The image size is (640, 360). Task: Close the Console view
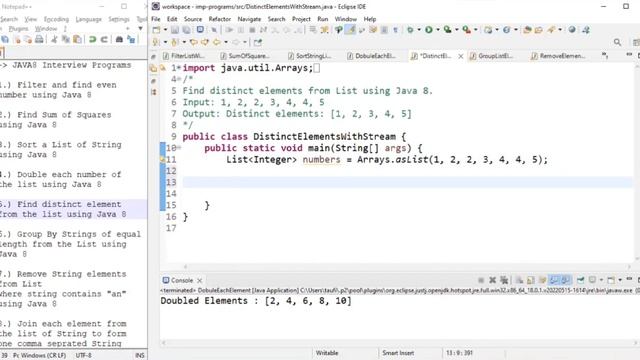tap(200, 280)
